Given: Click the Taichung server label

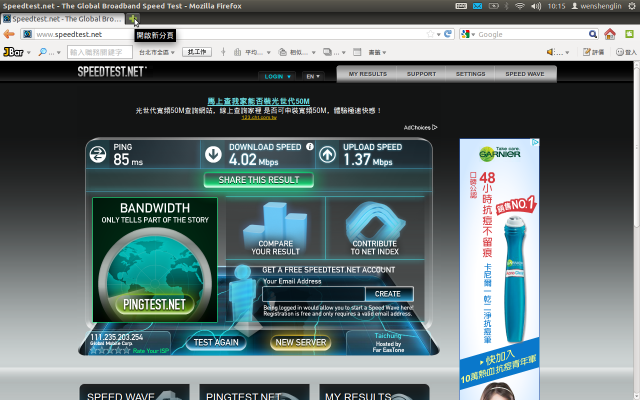Looking at the screenshot, I should [x=388, y=336].
